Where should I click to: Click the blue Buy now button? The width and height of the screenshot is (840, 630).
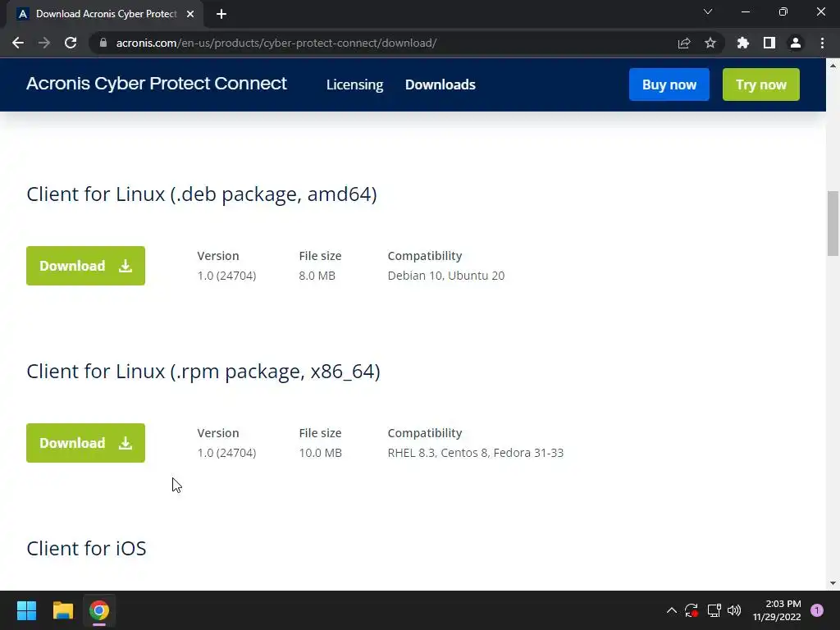click(669, 84)
